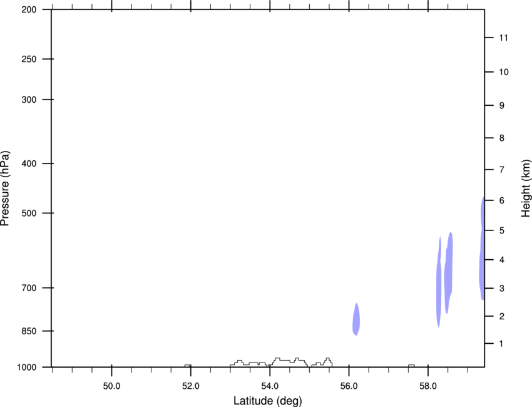Click latitude tick label 50.0
Image resolution: width=532 pixels, height=407 pixels.
111,386
